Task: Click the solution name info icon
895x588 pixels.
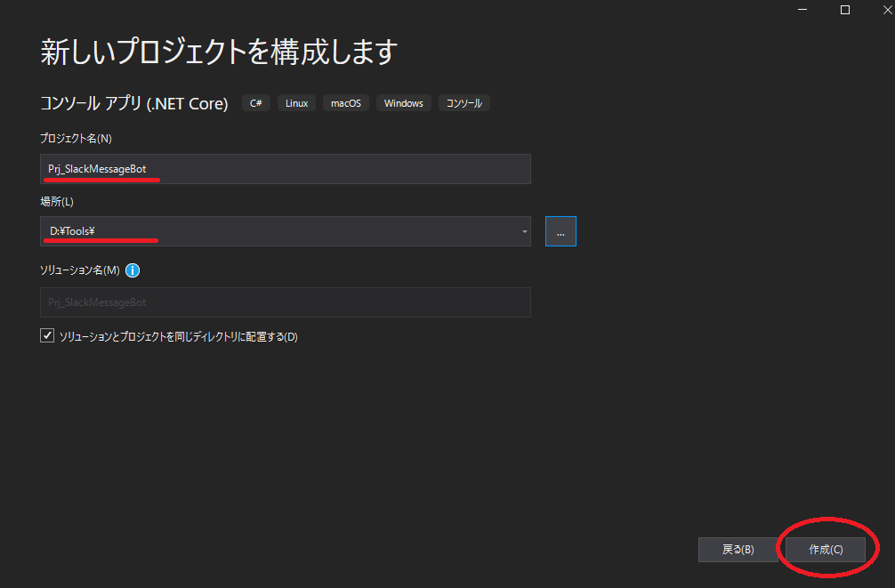Action: pos(133,270)
